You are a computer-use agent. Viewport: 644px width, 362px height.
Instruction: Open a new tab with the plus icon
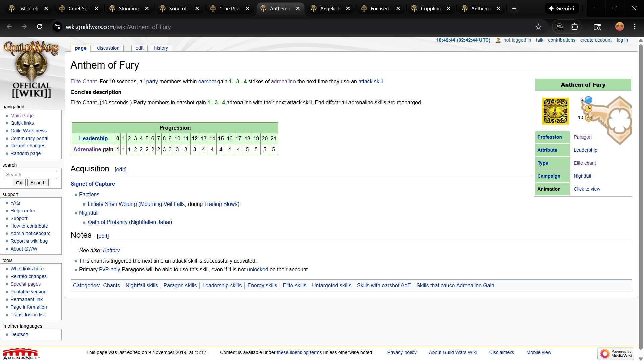(514, 8)
